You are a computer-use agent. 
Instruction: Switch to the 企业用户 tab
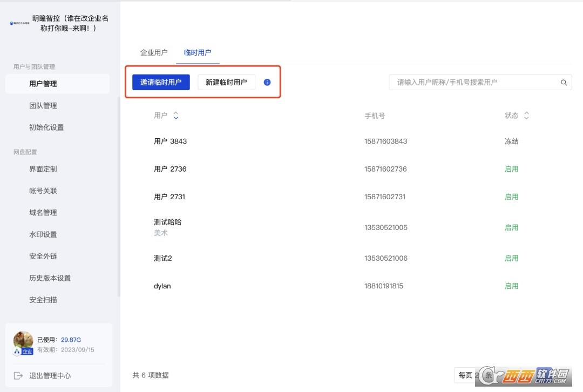(x=153, y=52)
